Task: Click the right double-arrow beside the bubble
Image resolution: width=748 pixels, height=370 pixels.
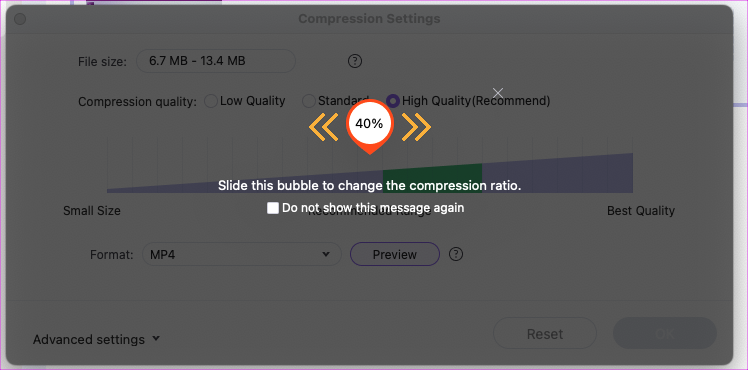Action: [416, 127]
